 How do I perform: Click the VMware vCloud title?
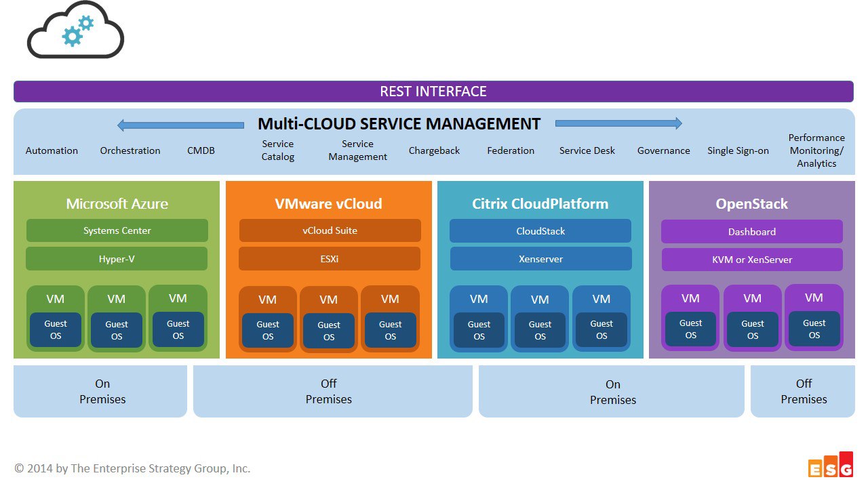click(328, 203)
